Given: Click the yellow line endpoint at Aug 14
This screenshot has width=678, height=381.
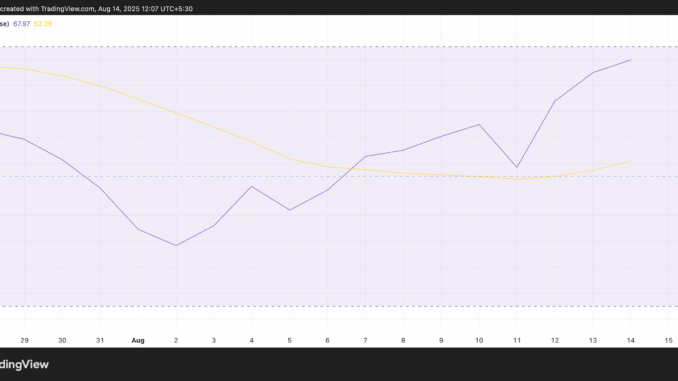Looking at the screenshot, I should (x=630, y=161).
